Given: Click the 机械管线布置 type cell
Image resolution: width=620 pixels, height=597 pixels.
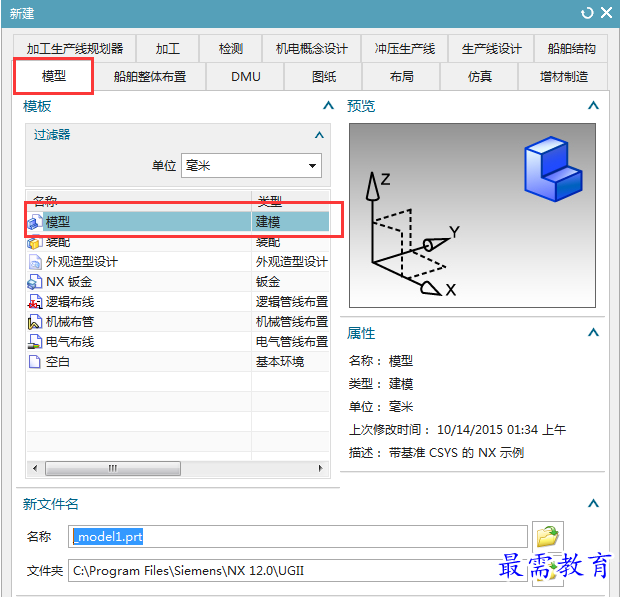Looking at the screenshot, I should click(290, 322).
